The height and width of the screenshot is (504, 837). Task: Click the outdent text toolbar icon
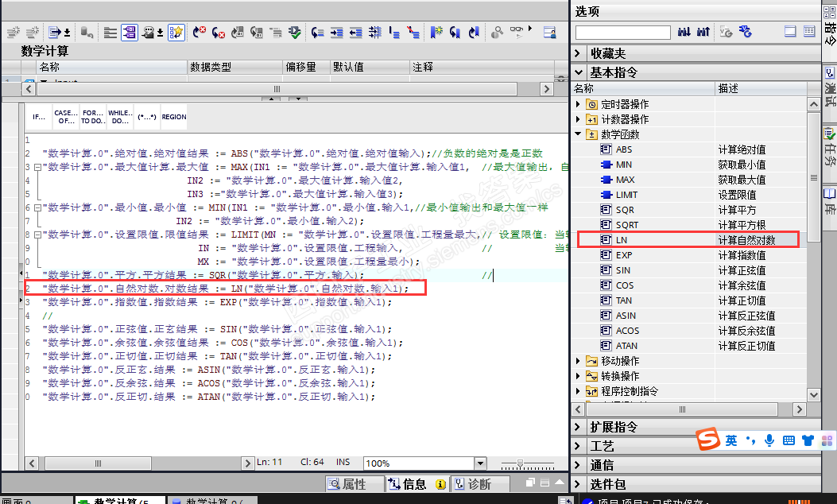coord(356,33)
